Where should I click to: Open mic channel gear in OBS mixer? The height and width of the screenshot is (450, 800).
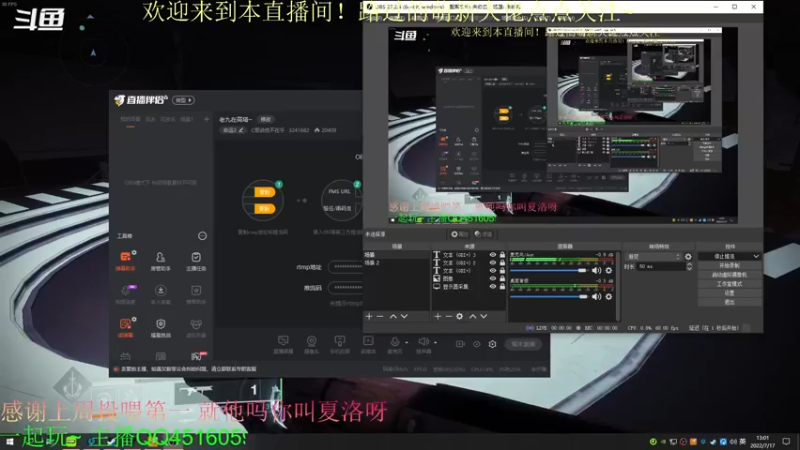[x=609, y=270]
